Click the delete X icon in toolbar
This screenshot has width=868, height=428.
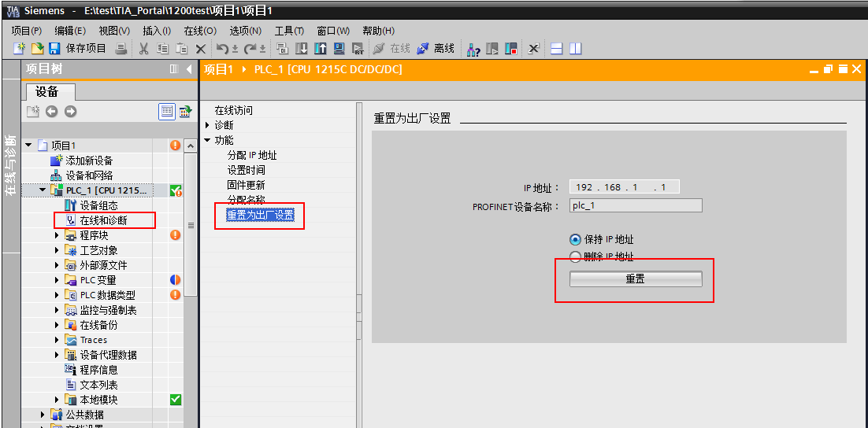(201, 49)
